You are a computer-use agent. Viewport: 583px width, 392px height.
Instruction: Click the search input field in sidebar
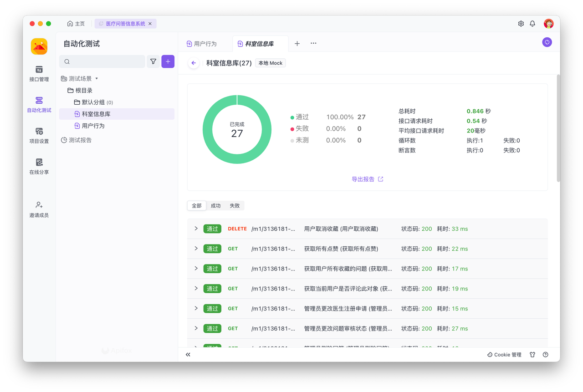[102, 61]
